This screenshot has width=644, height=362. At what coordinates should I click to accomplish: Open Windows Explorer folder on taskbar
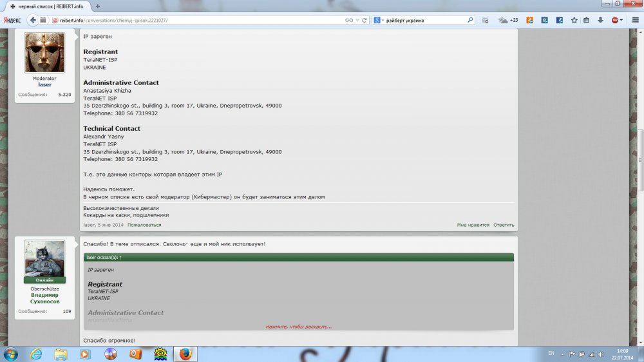tap(61, 354)
